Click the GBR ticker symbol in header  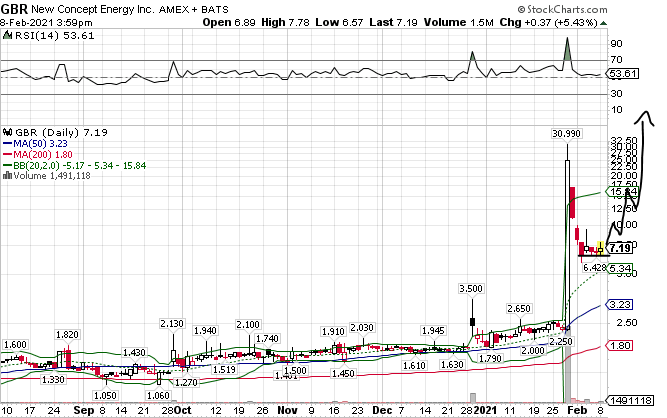pos(14,9)
